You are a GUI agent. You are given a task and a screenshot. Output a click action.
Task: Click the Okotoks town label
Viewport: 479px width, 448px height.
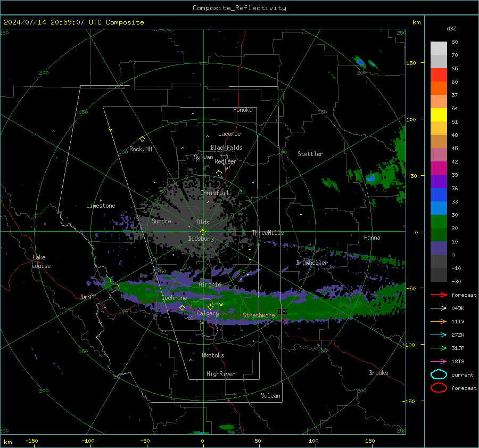(213, 355)
